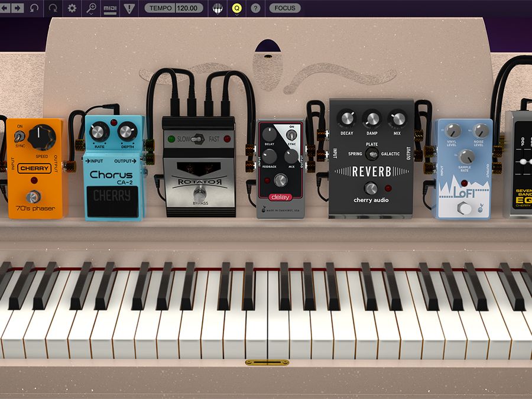Click the 120.00 tempo value field
The height and width of the screenshot is (399, 532).
(x=189, y=8)
